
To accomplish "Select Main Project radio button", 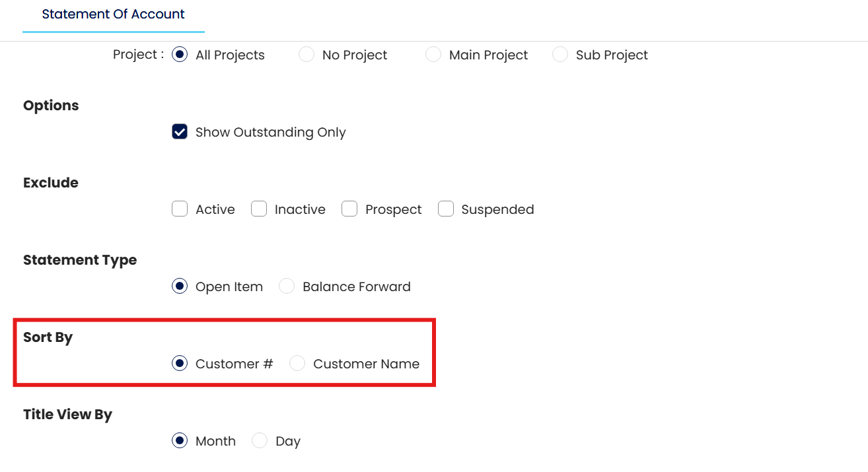I will coord(433,55).
